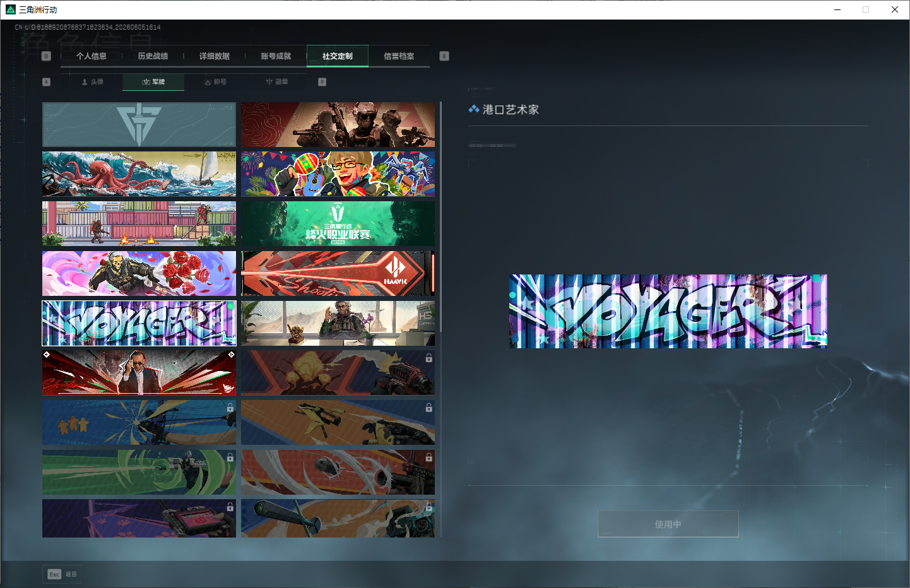Open the 头像 avatar sub-tab

click(x=92, y=82)
